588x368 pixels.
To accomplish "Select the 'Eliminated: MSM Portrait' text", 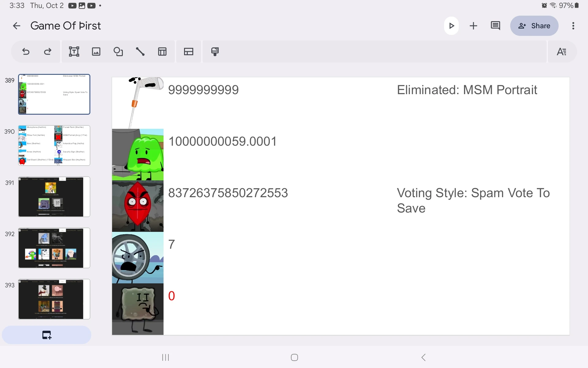I will (467, 90).
